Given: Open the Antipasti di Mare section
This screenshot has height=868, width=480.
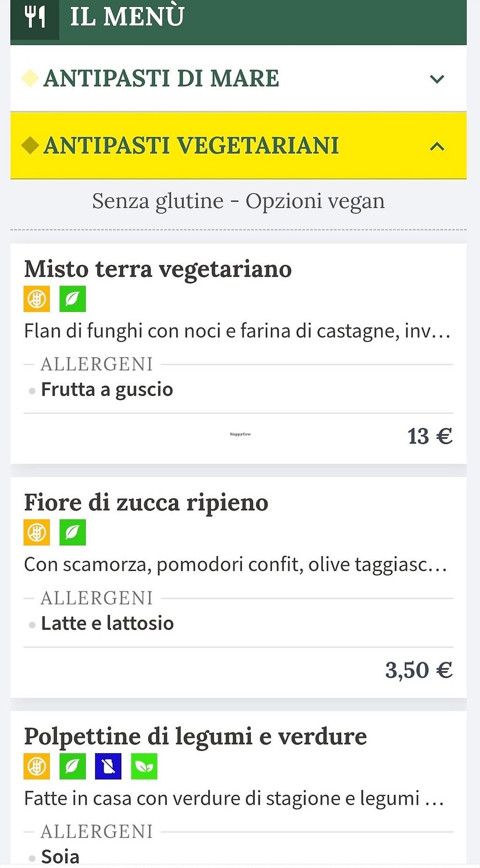Looking at the screenshot, I should click(161, 78).
